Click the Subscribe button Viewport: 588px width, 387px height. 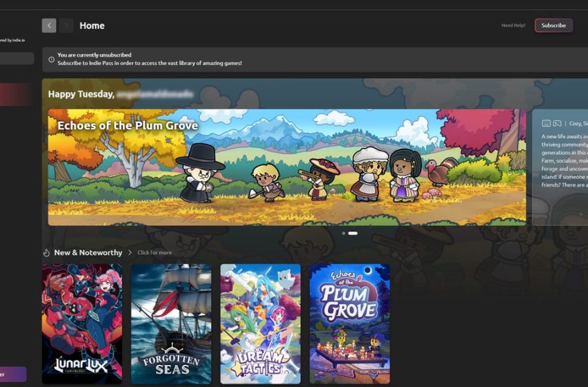pyautogui.click(x=553, y=26)
